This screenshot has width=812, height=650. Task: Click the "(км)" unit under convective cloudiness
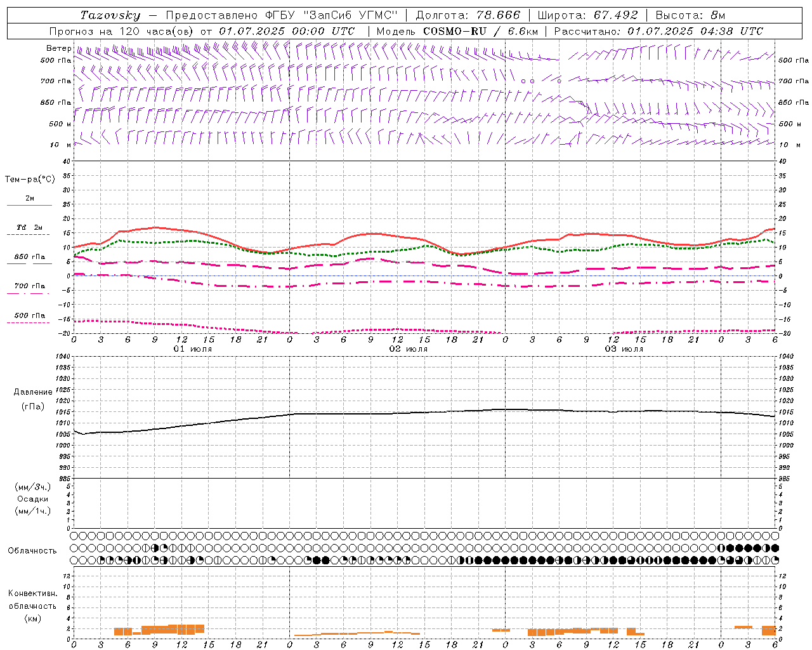pyautogui.click(x=33, y=618)
